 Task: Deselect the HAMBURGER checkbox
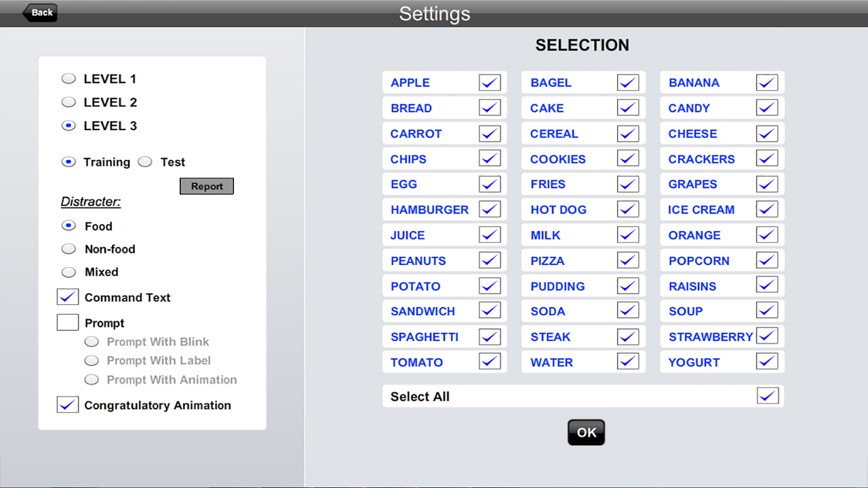tap(490, 209)
